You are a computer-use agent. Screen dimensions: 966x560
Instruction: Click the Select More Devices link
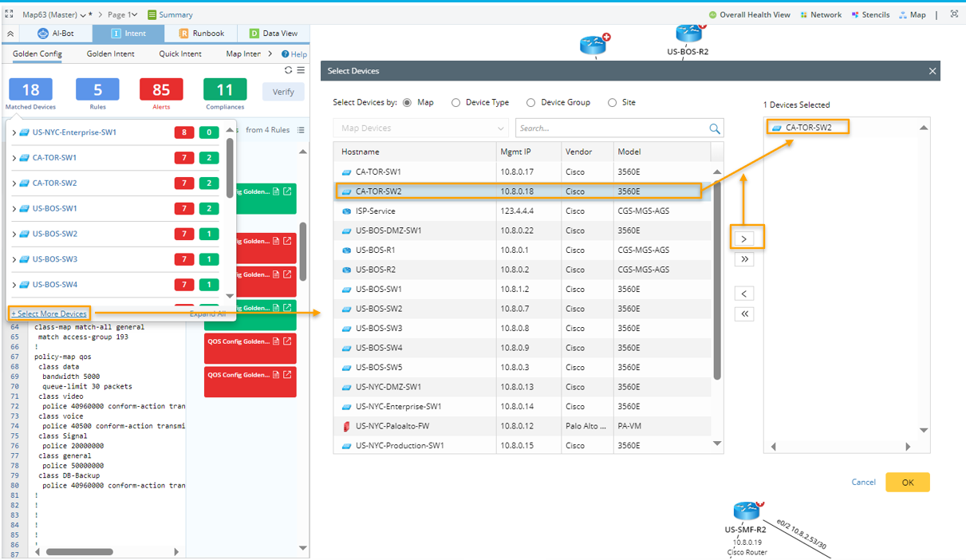tap(49, 314)
